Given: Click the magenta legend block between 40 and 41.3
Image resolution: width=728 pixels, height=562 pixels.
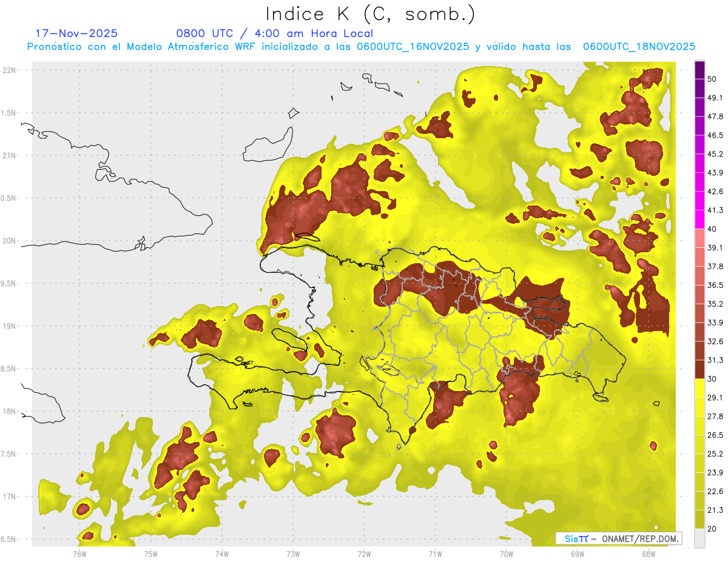Looking at the screenshot, I should [699, 219].
